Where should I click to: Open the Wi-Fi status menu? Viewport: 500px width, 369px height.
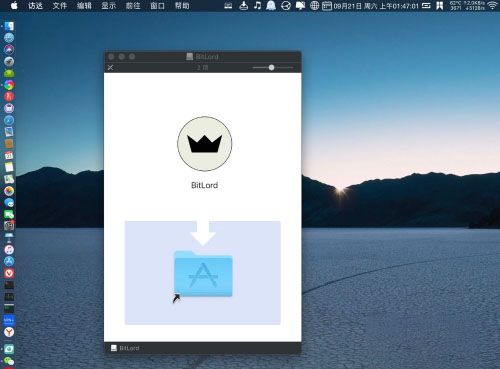[x=492, y=5]
